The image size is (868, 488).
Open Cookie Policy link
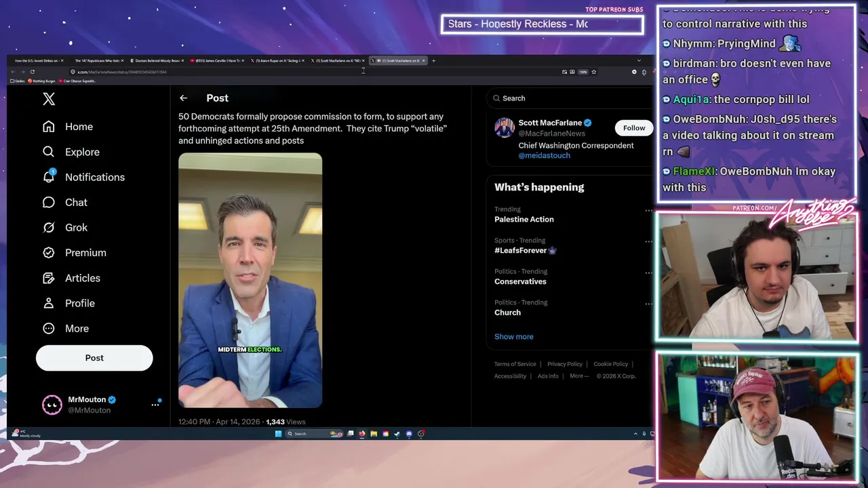pyautogui.click(x=611, y=364)
